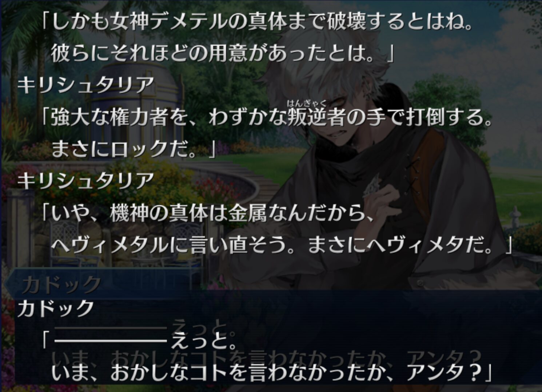
Task: Click the first キリシュタリア speaker label
Action: (x=85, y=85)
